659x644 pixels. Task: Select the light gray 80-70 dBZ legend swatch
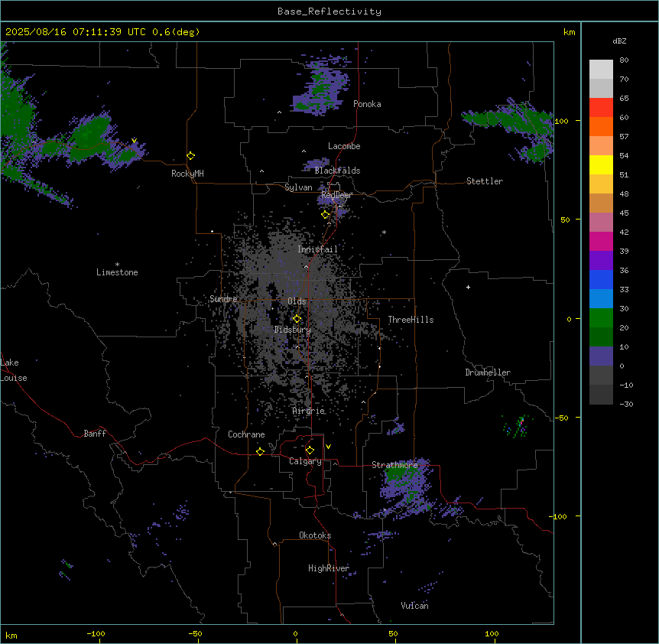601,70
